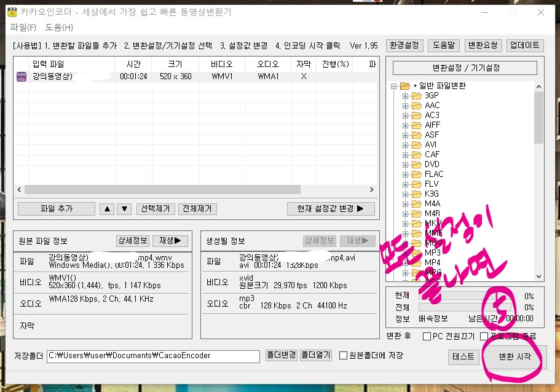Click the 변환요청 button
The width and height of the screenshot is (560, 392).
click(483, 45)
